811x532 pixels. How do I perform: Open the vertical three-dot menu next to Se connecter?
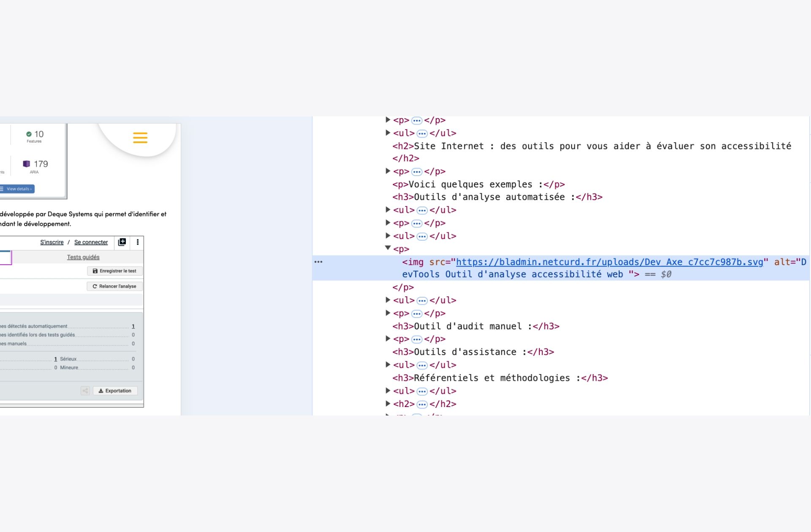[x=137, y=242]
